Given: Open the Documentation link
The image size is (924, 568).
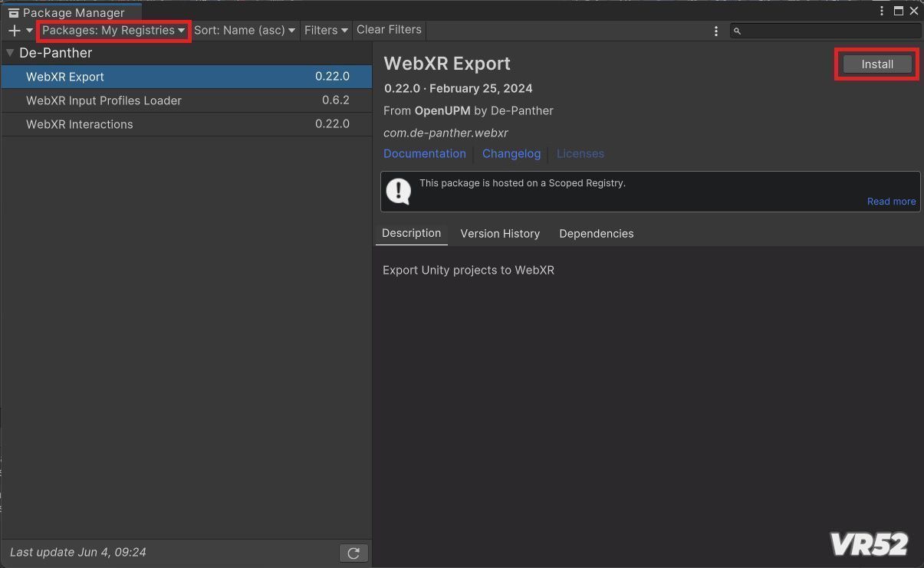Looking at the screenshot, I should (425, 153).
